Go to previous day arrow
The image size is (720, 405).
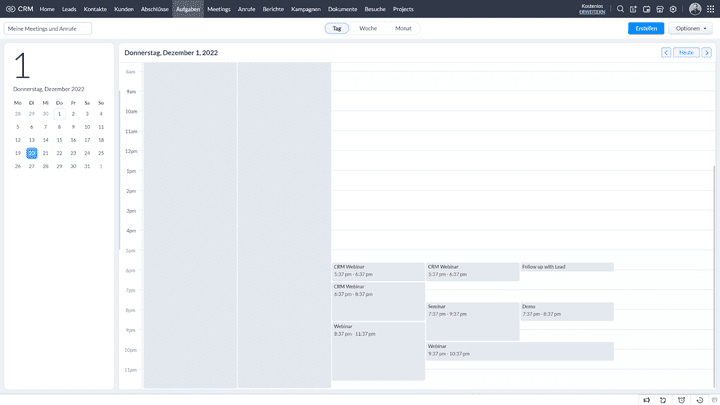(666, 53)
